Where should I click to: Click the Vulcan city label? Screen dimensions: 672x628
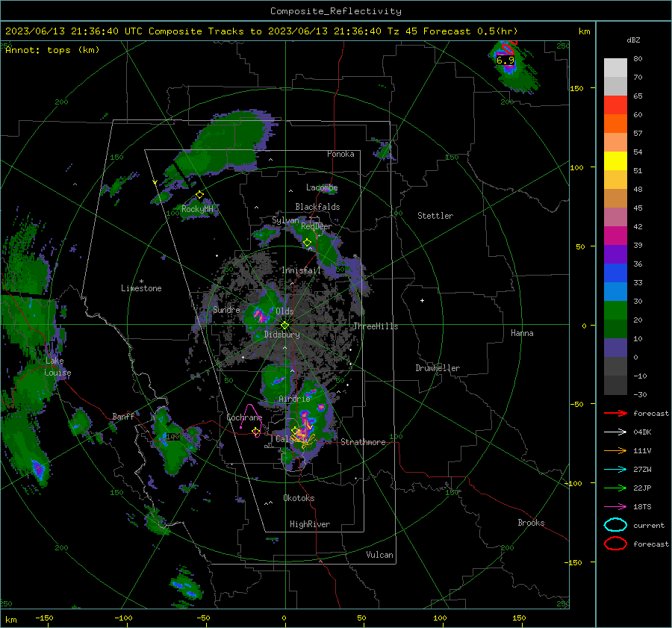tap(379, 555)
